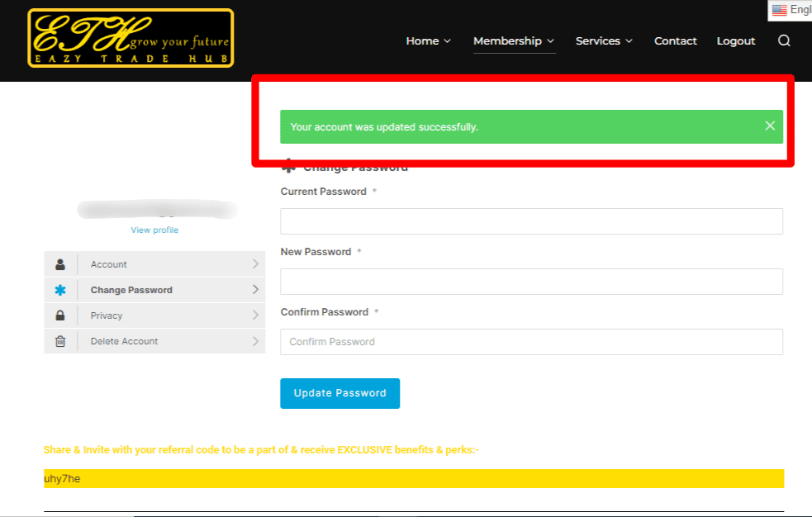Click the Account user icon in sidebar

point(60,264)
